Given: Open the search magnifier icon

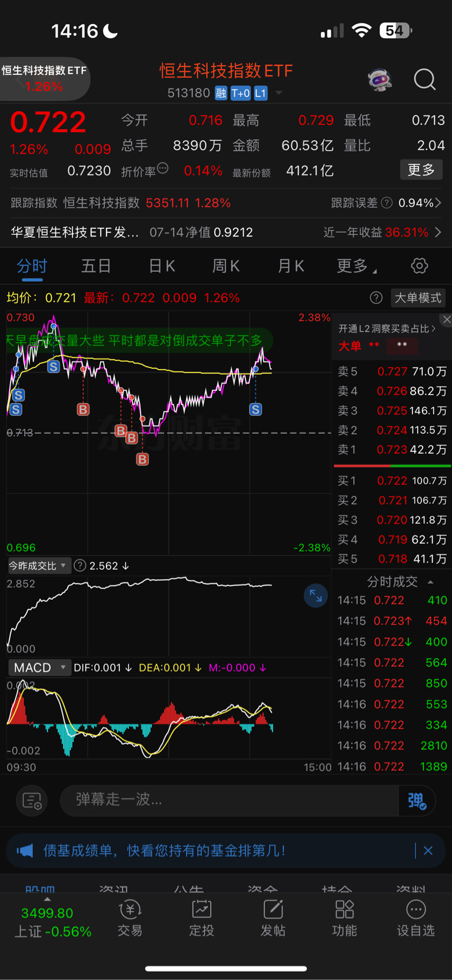Looking at the screenshot, I should [424, 79].
